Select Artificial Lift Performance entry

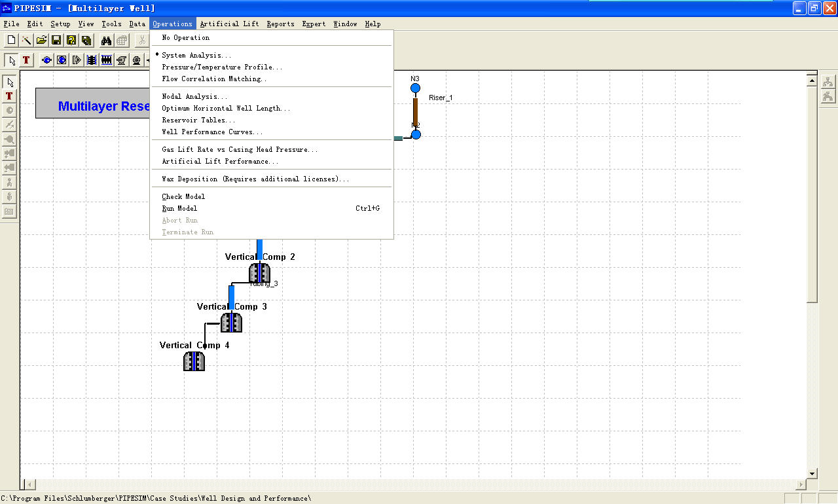[x=272, y=162]
